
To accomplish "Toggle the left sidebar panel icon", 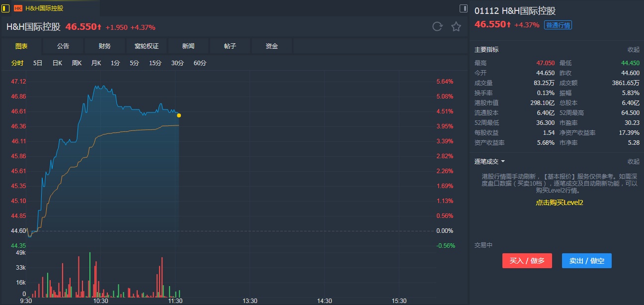I will point(5,8).
